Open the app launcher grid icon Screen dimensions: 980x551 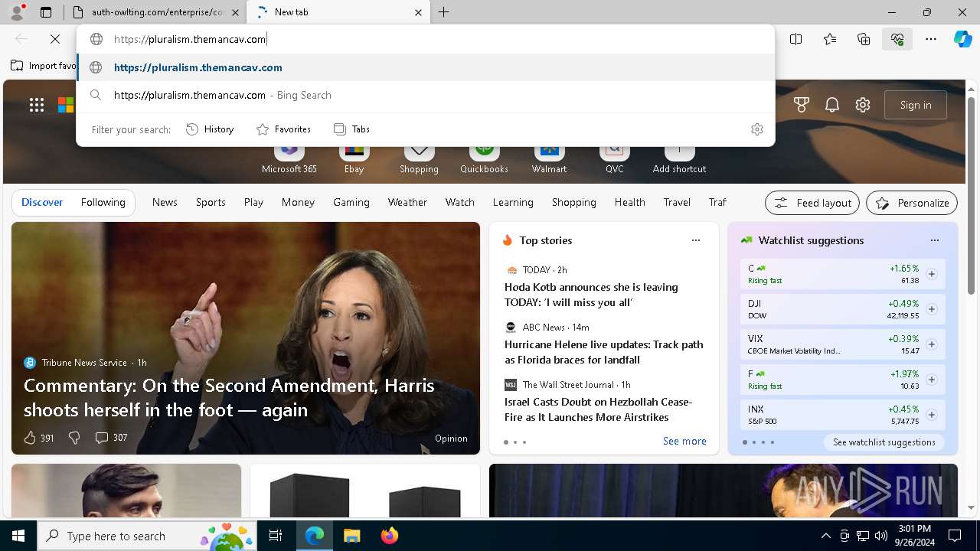tap(37, 105)
